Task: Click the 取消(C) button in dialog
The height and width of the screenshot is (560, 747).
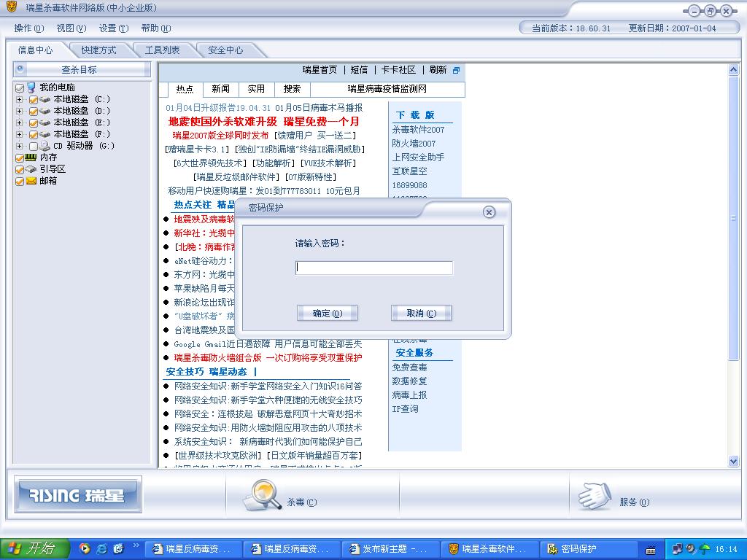Action: pos(421,314)
